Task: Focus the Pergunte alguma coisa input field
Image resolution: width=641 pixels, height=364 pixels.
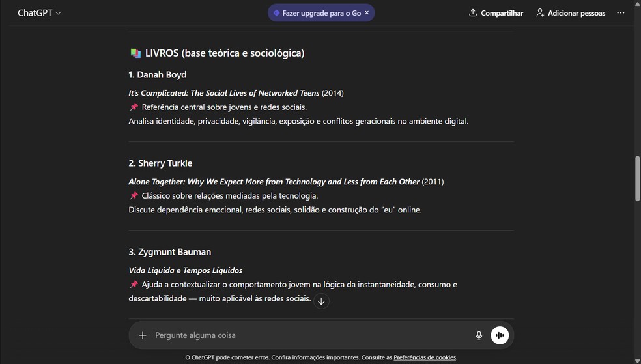Action: point(306,335)
